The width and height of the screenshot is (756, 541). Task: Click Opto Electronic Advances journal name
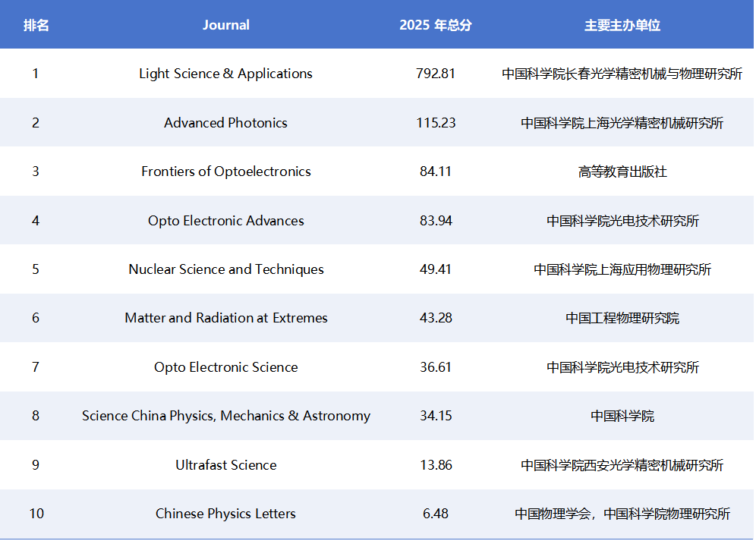coord(225,221)
